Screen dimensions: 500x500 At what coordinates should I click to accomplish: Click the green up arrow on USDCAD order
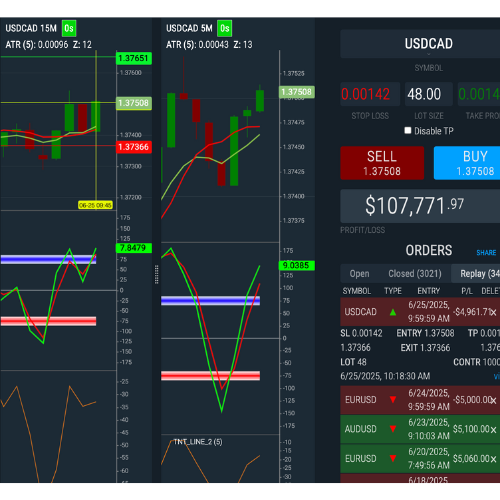click(x=393, y=312)
